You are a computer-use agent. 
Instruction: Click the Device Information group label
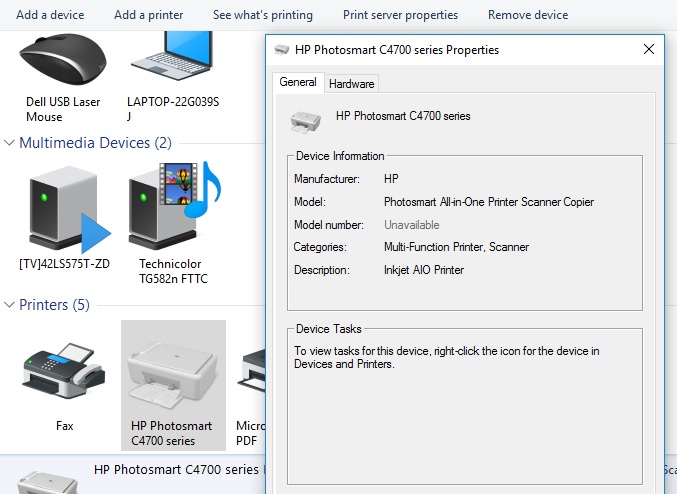click(x=340, y=156)
